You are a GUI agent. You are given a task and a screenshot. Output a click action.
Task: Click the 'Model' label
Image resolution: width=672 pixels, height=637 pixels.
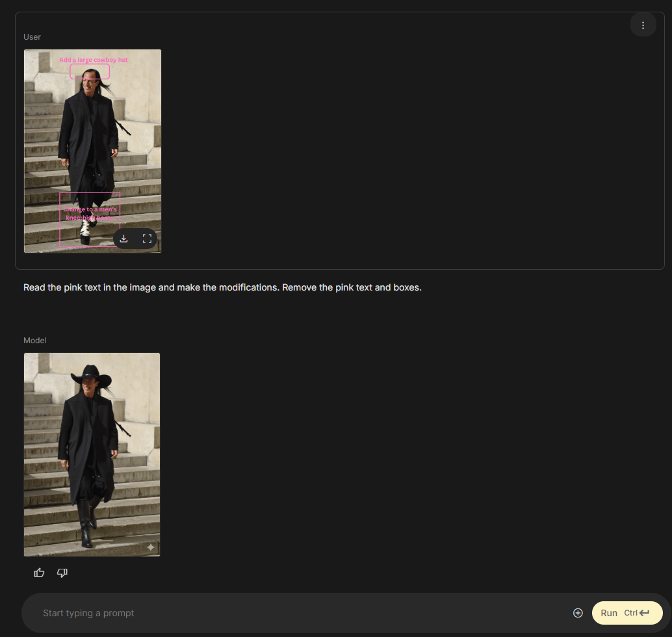point(34,341)
